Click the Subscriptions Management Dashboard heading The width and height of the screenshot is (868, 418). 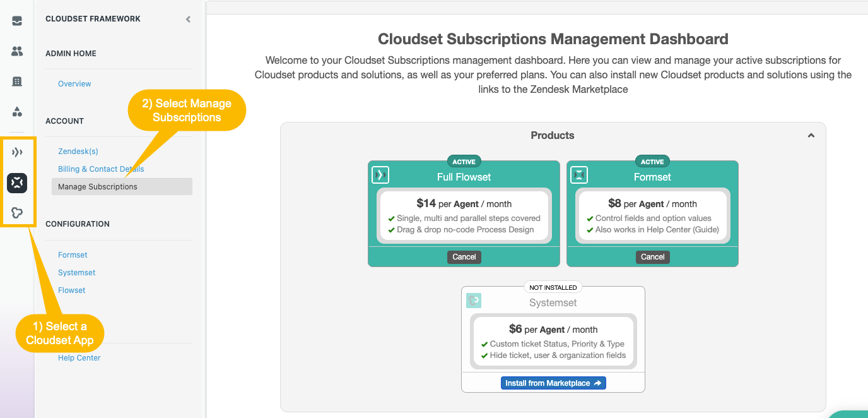(x=553, y=39)
